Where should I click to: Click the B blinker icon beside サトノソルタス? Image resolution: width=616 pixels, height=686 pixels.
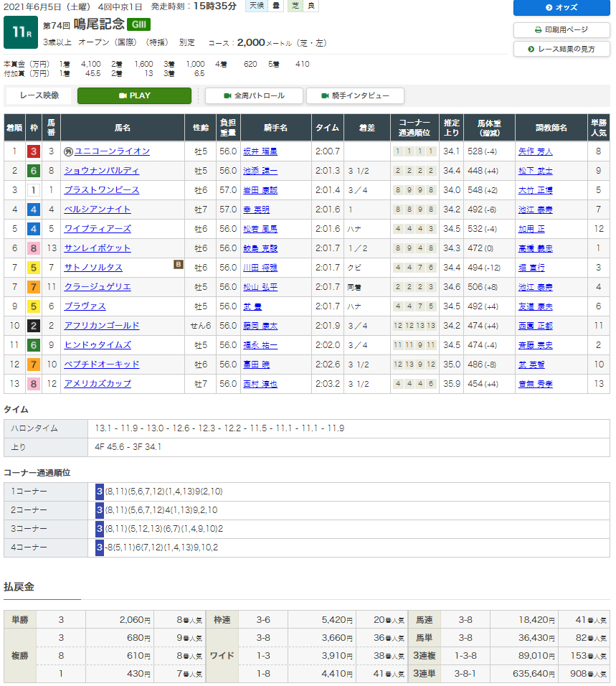tap(178, 265)
